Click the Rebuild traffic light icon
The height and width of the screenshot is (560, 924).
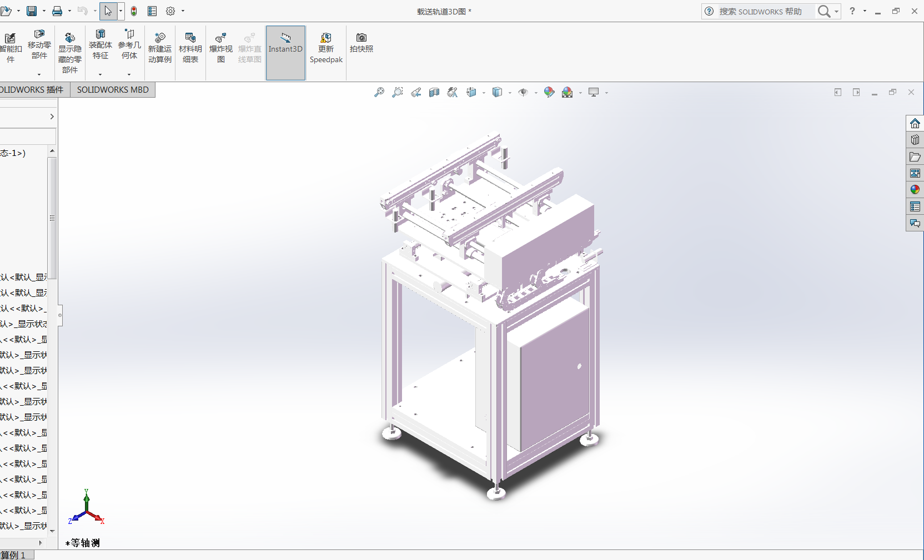134,11
